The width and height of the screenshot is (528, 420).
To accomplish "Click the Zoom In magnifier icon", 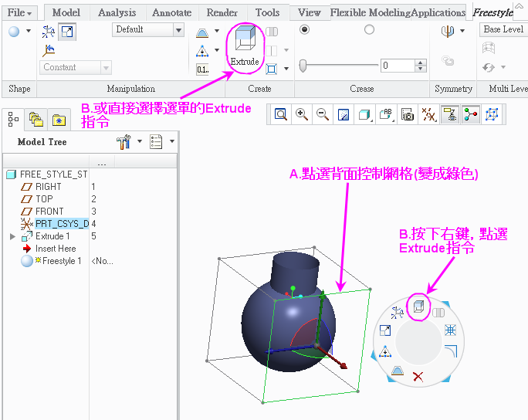I will coord(301,114).
